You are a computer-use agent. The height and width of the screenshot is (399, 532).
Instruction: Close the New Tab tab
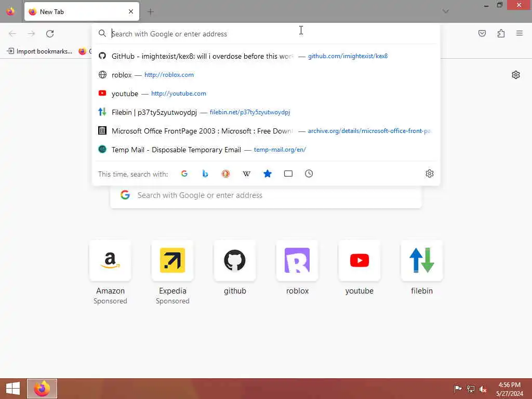(x=131, y=11)
